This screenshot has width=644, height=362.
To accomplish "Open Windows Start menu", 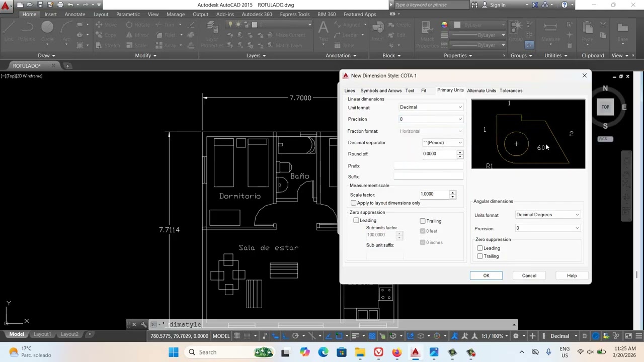I will point(174,352).
